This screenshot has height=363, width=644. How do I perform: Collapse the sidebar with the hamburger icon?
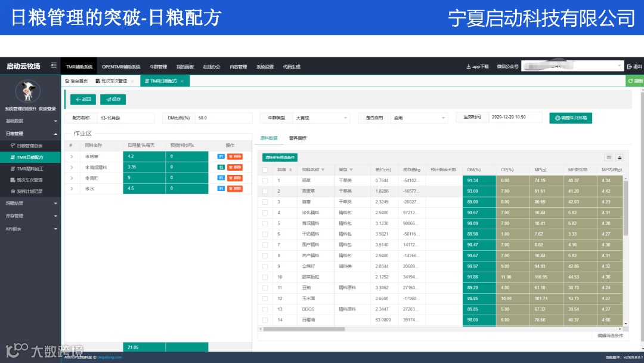54,66
